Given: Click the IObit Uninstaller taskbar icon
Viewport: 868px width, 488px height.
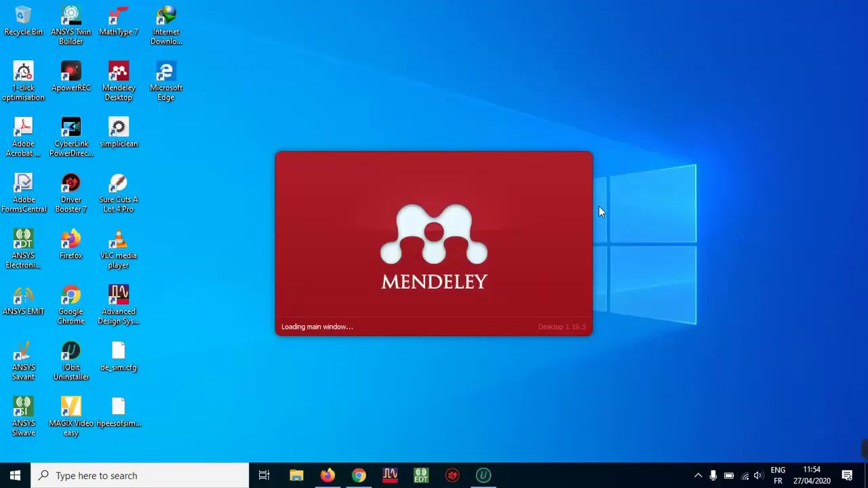Looking at the screenshot, I should [484, 475].
